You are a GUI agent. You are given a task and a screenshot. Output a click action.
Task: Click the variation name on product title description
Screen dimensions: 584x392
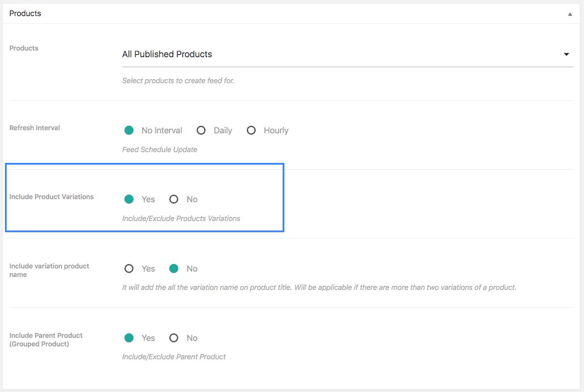319,287
